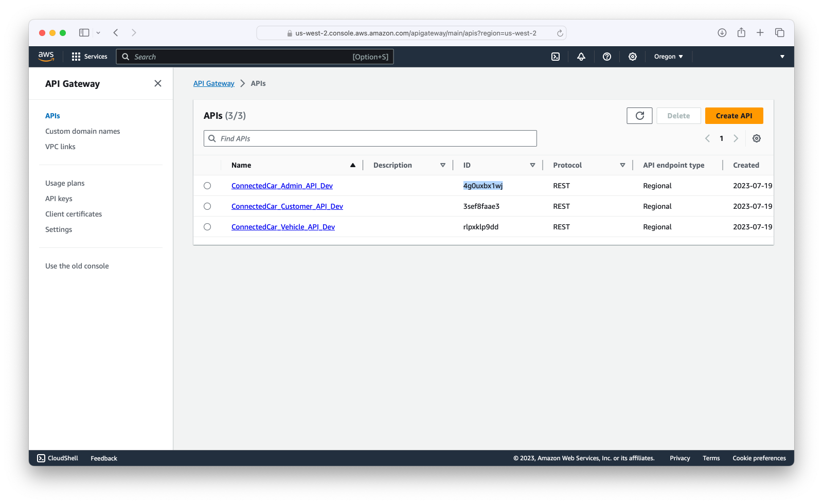Sort by the ID column arrow

(x=533, y=165)
